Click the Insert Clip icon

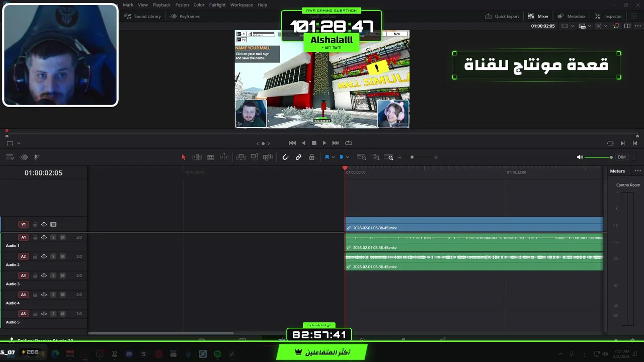pyautogui.click(x=241, y=157)
